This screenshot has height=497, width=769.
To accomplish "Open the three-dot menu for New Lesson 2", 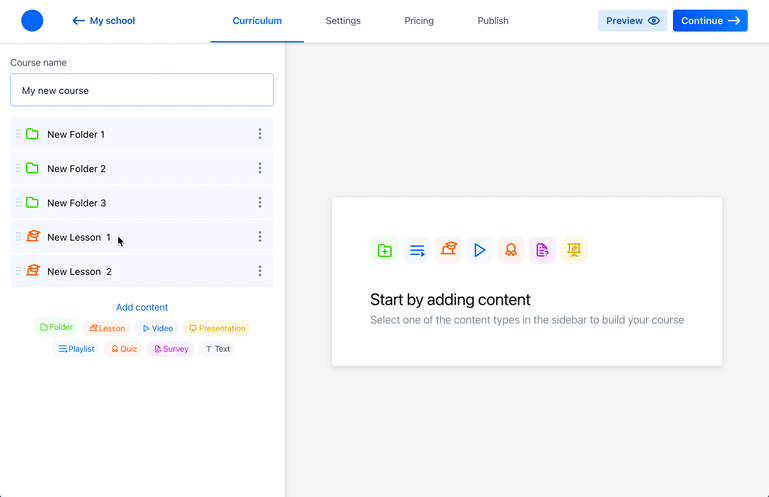I will (x=260, y=271).
